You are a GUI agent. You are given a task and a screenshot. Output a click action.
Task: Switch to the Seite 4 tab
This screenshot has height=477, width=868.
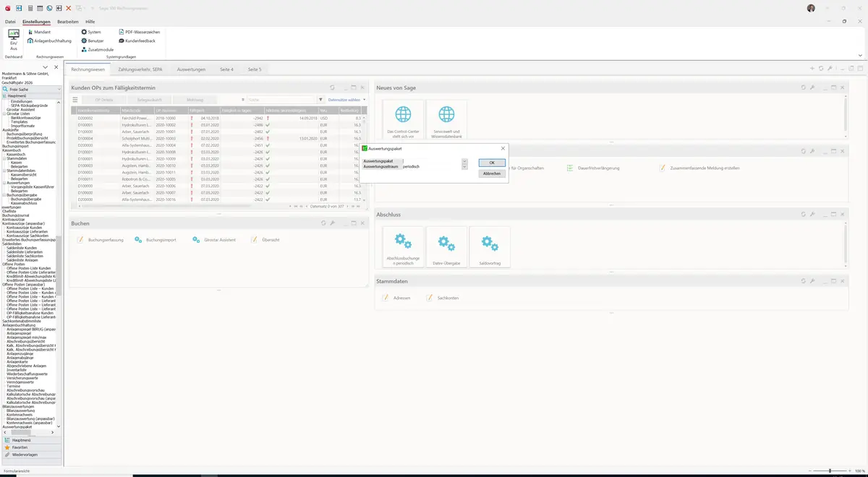pyautogui.click(x=227, y=69)
